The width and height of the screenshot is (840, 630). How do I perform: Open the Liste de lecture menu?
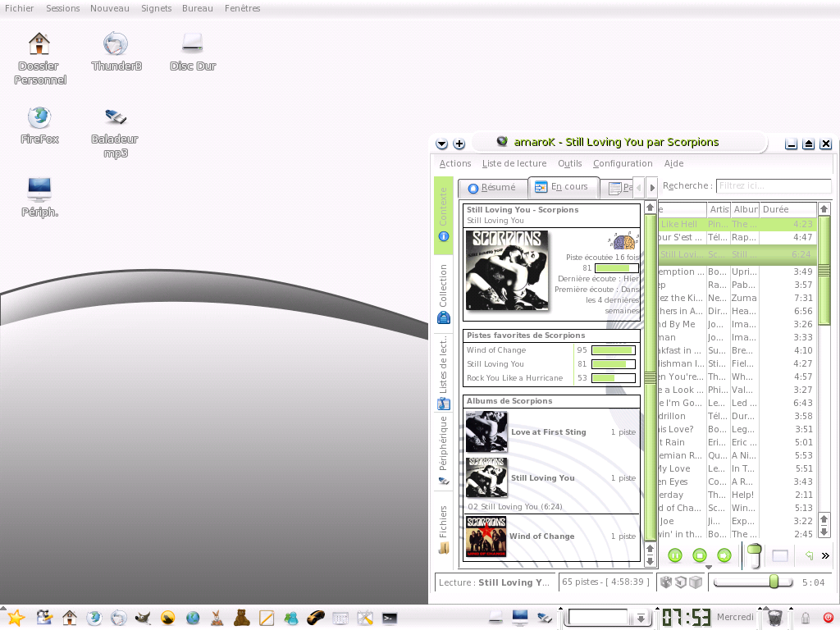pyautogui.click(x=514, y=163)
